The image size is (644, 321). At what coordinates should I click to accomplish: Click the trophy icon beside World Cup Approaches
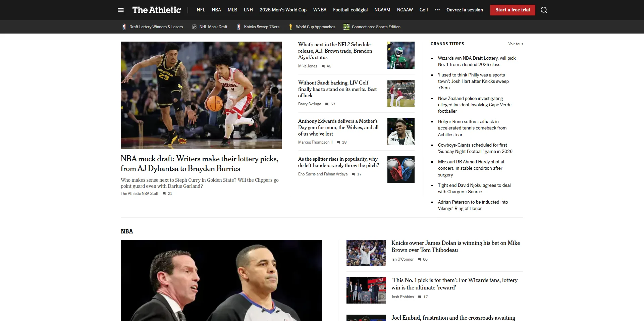290,27
